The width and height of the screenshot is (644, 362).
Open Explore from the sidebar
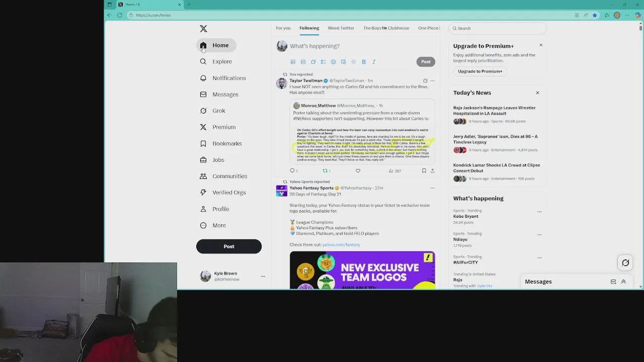(216, 61)
